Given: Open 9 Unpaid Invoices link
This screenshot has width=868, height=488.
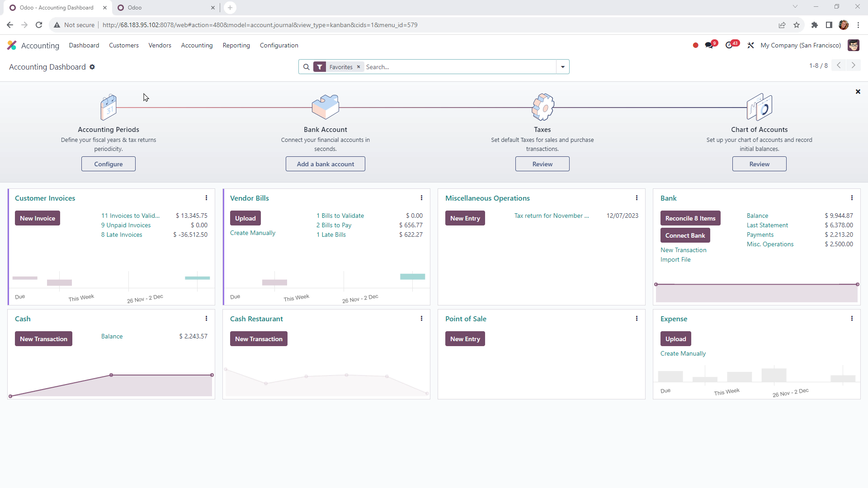Looking at the screenshot, I should [126, 225].
